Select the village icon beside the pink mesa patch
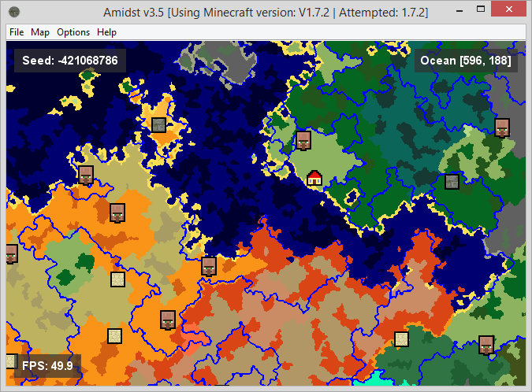Viewport: 532px width, 392px height. tap(168, 320)
